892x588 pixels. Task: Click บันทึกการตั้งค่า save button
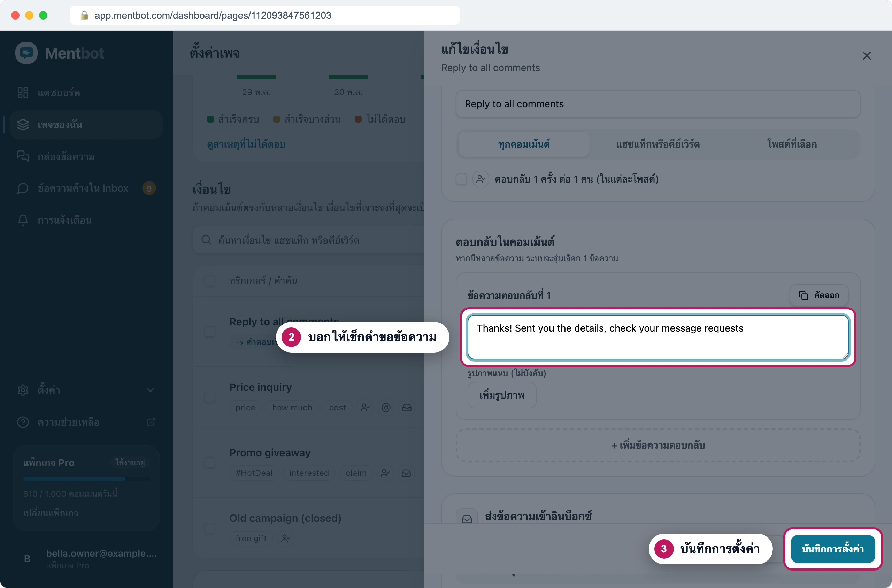[x=832, y=549]
